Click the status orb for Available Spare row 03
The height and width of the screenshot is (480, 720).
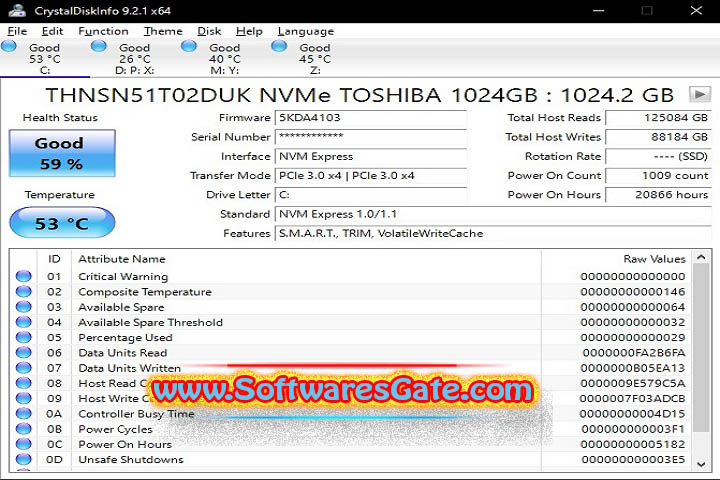tap(23, 307)
